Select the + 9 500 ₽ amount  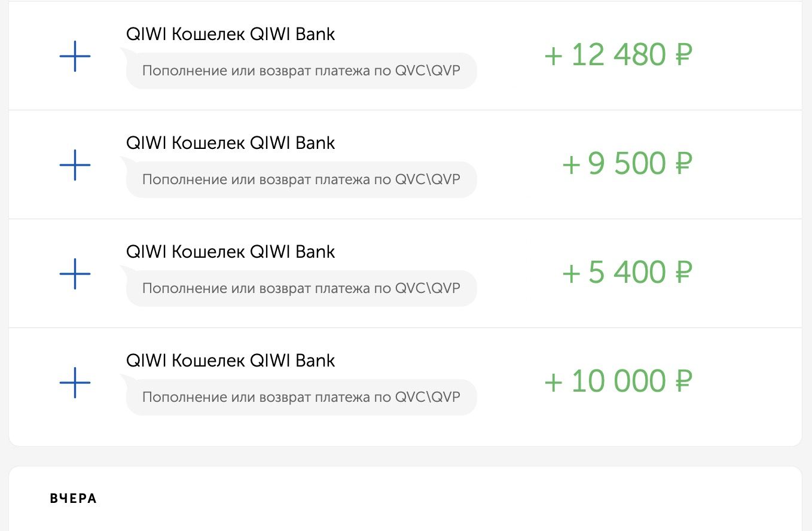point(627,164)
